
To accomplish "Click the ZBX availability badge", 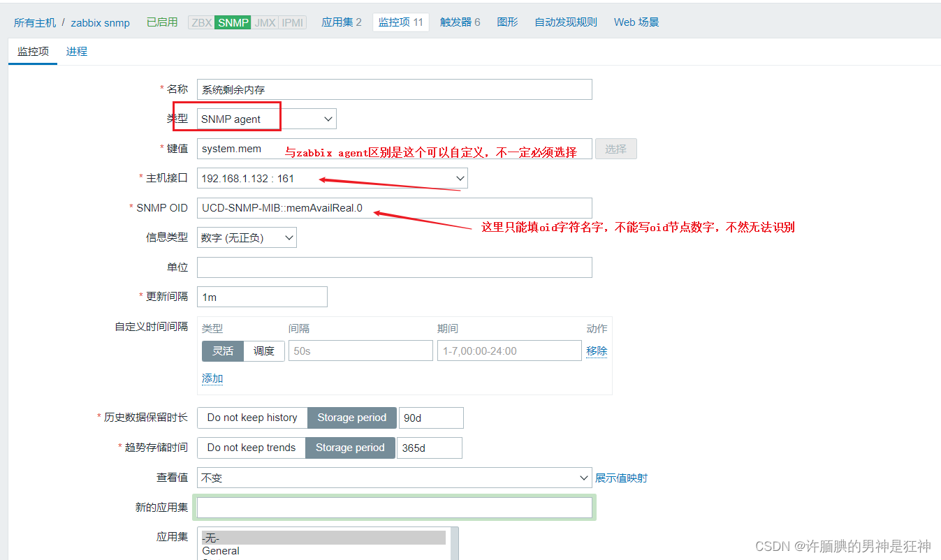I will [x=201, y=22].
